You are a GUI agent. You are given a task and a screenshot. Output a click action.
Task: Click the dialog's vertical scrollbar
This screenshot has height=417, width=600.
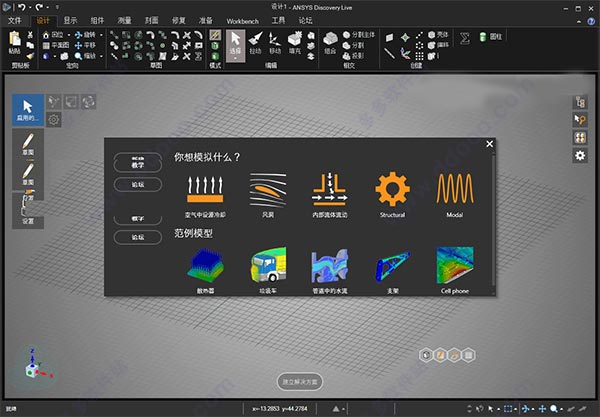coord(493,220)
